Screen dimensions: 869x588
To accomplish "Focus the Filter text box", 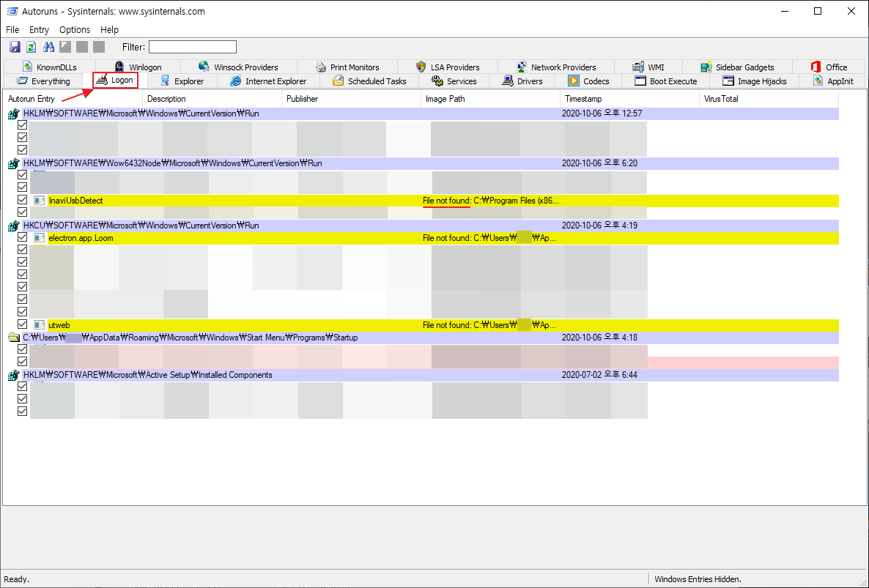I will pyautogui.click(x=192, y=47).
